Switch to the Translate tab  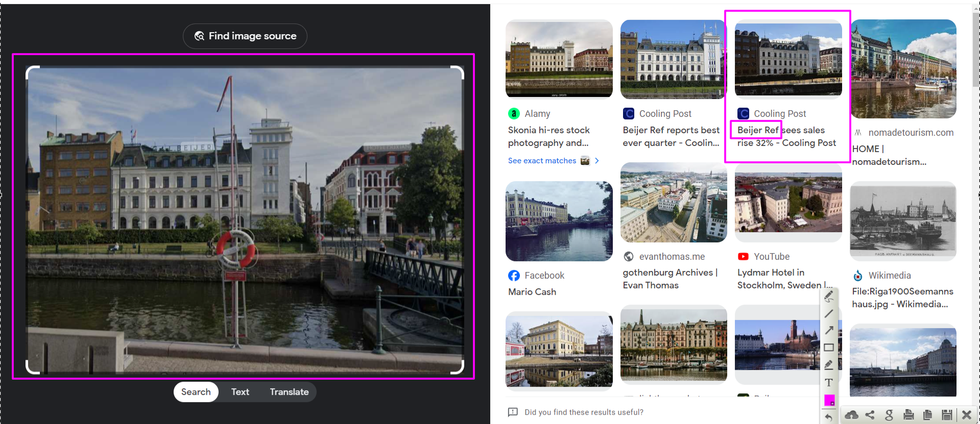pos(289,392)
